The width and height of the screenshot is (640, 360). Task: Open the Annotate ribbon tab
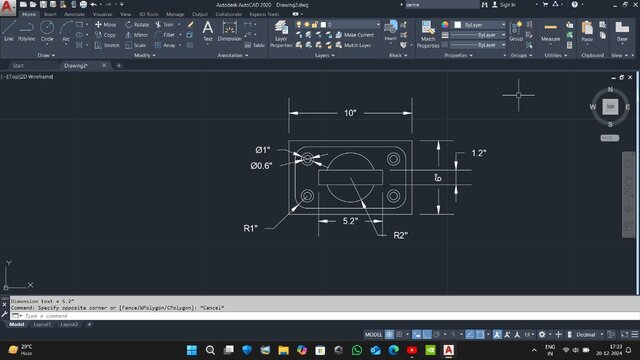[x=74, y=14]
